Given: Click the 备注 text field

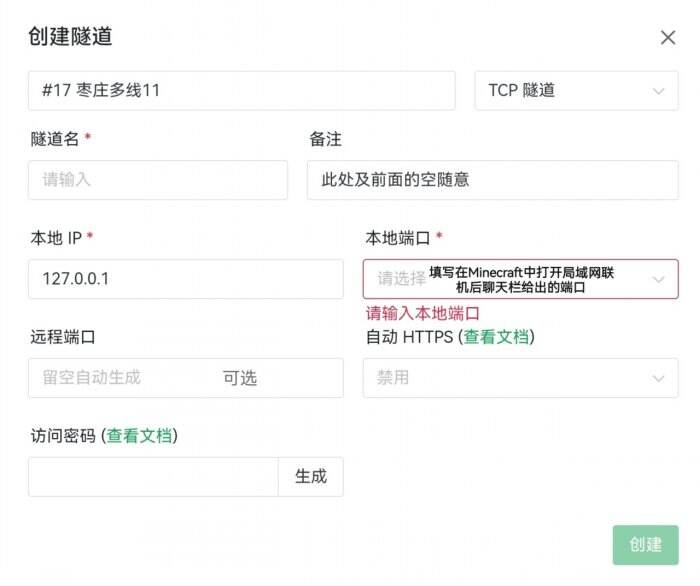Looking at the screenshot, I should click(x=493, y=180).
